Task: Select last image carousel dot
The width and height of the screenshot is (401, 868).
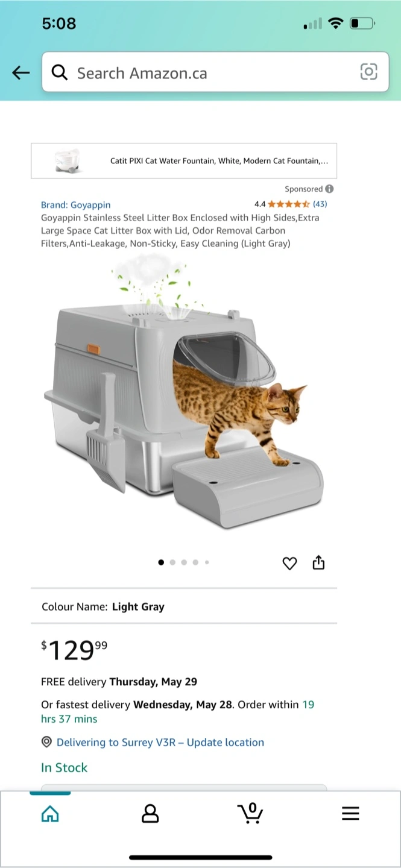Action: [x=207, y=562]
